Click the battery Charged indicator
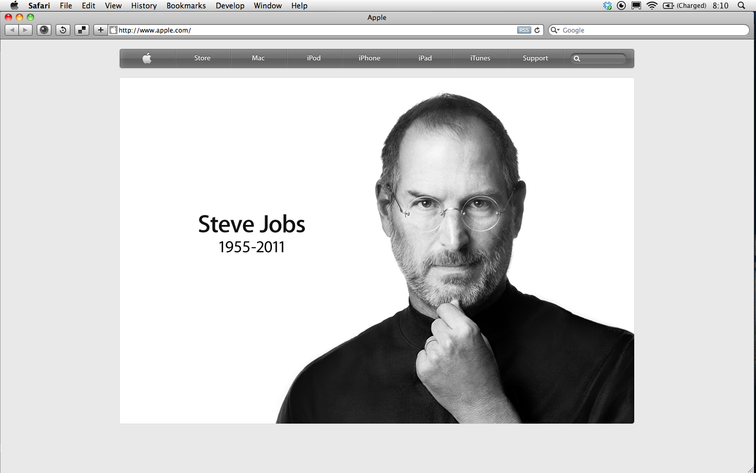Screen dimensions: 756x473 click(684, 6)
